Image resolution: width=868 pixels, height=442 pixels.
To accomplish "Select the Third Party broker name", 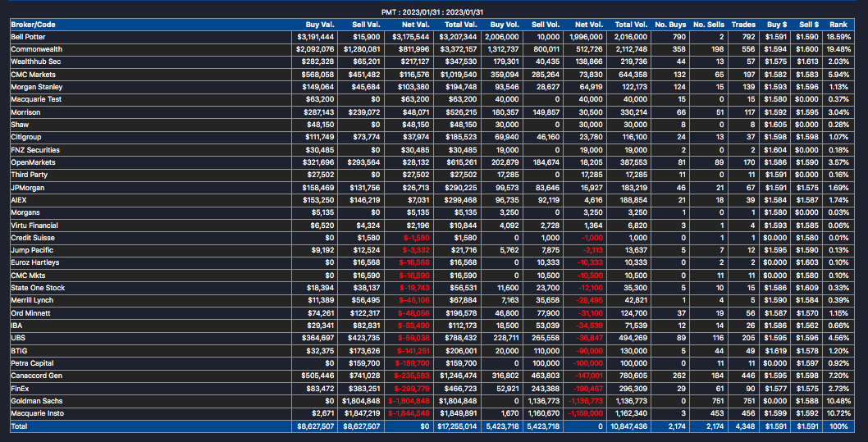I will coord(30,175).
